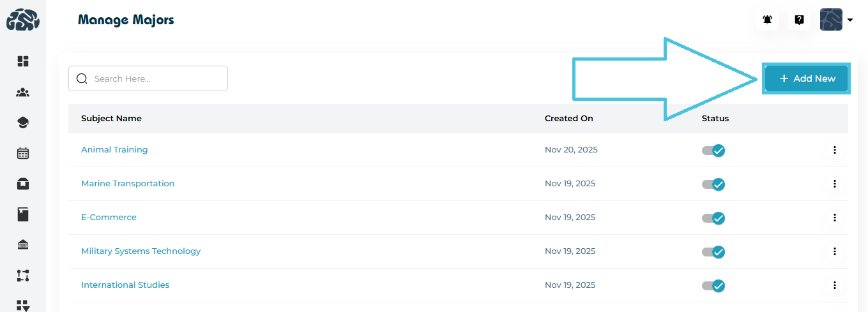
Task: Click the help question mark icon
Action: [x=799, y=20]
